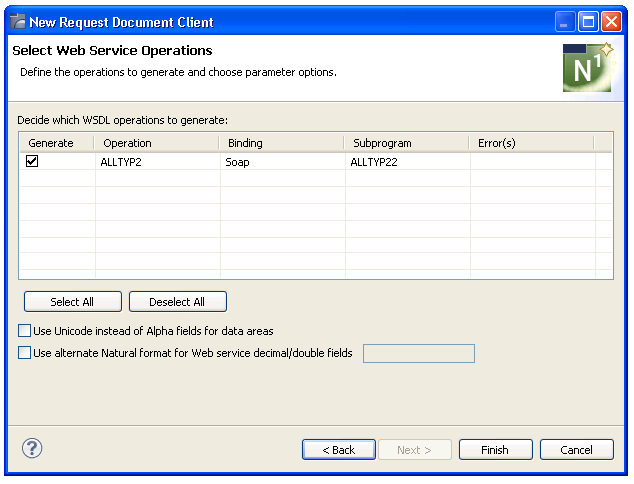Enable Use Unicode instead of Alpha fields
Image resolution: width=634 pixels, height=484 pixels.
pos(25,331)
